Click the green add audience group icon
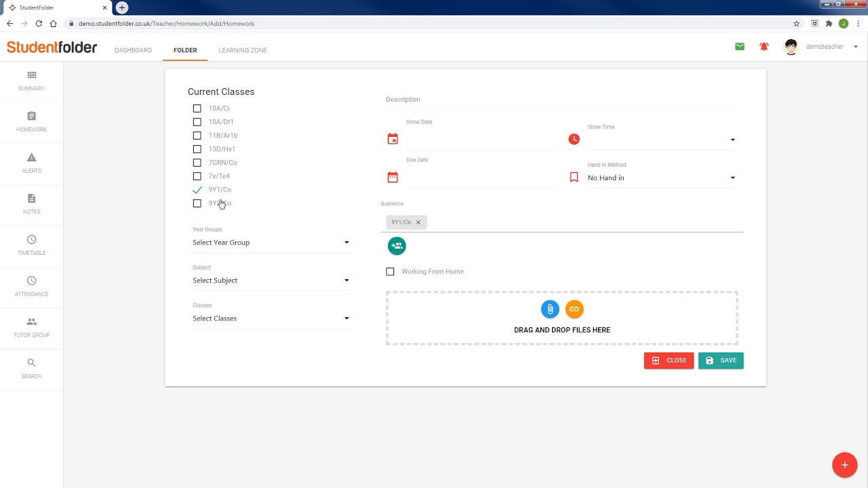 (397, 245)
